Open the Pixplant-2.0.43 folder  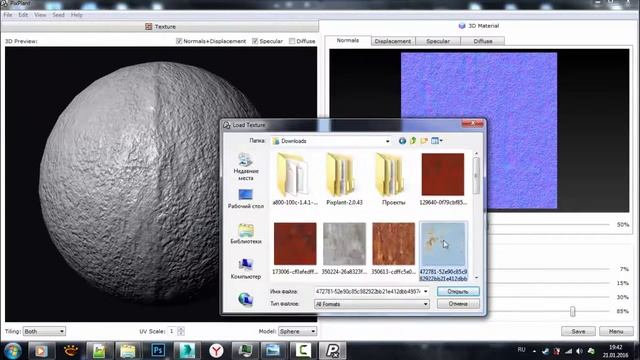[x=344, y=179]
